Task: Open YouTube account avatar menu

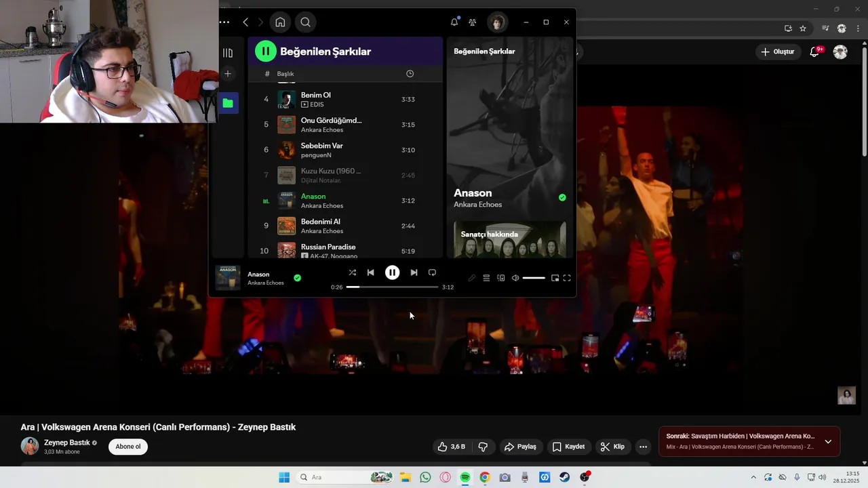Action: pos(840,52)
